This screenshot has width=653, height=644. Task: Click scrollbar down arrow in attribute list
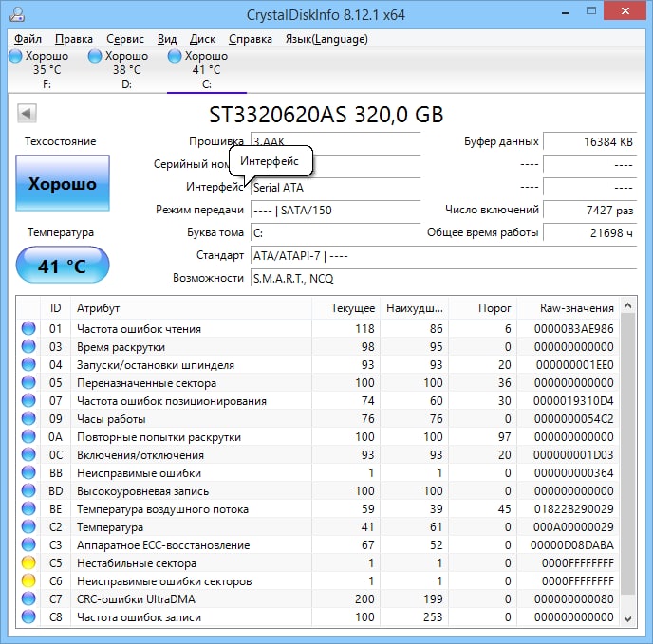(x=628, y=618)
